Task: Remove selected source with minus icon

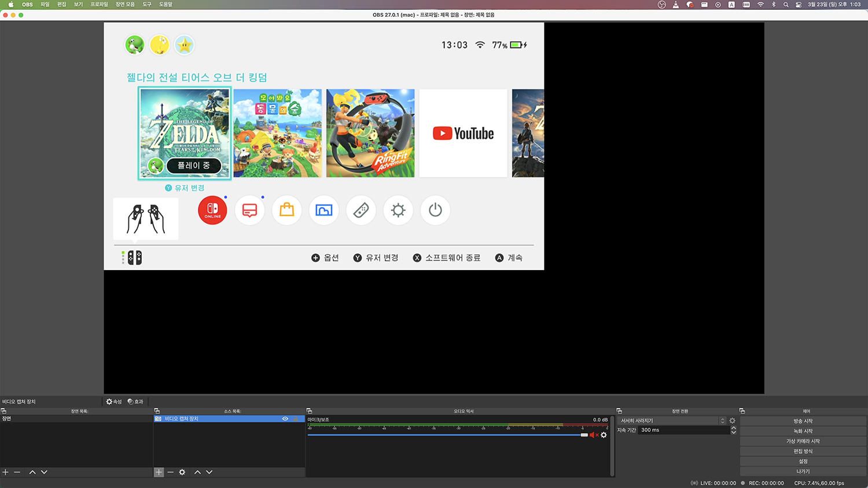Action: [170, 472]
